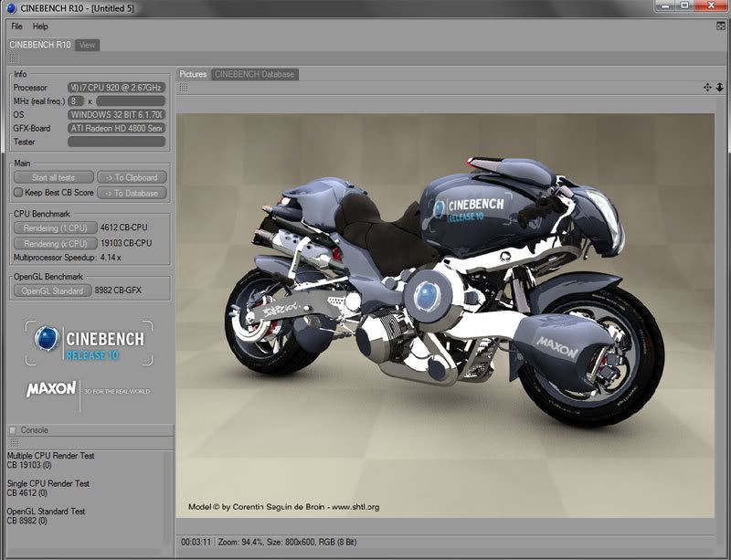Open the Help menu

click(x=38, y=26)
